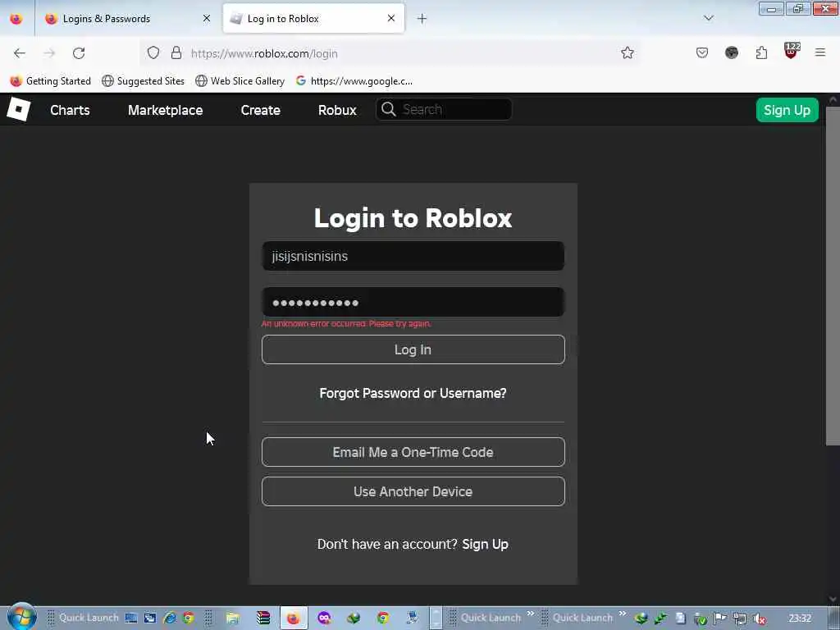Viewport: 840px width, 630px height.
Task: Switch to the Logins & Passwords tab
Action: tap(127, 18)
